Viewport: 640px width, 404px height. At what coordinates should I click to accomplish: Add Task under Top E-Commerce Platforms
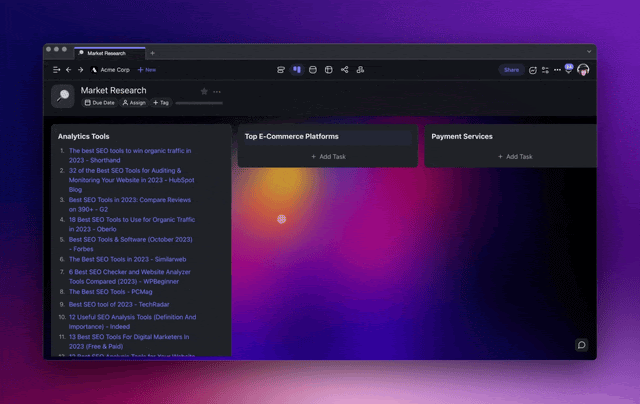tap(328, 156)
